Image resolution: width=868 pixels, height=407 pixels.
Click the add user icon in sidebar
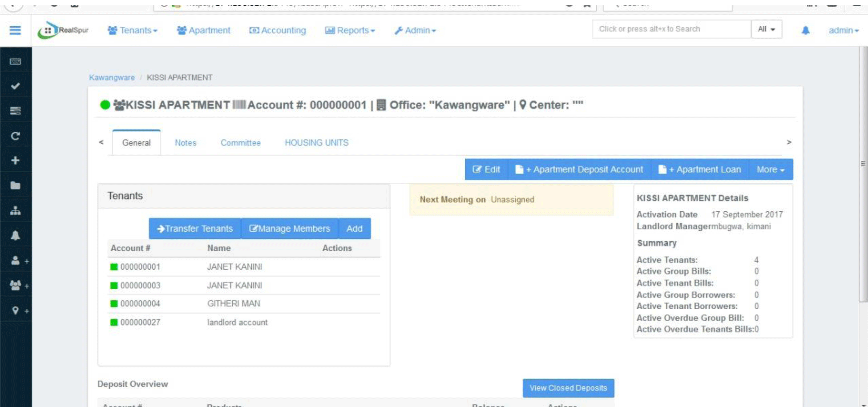click(x=19, y=261)
